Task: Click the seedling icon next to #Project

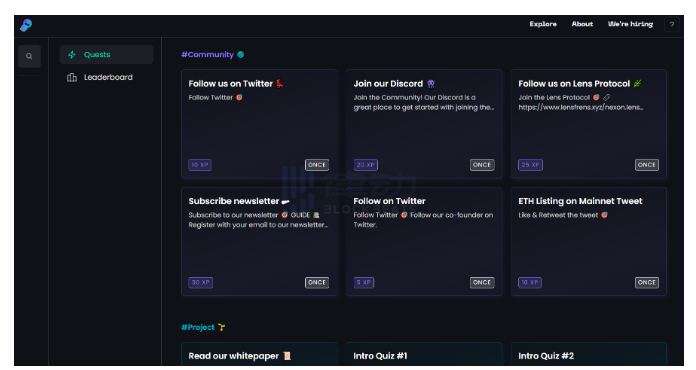Action: coord(221,327)
